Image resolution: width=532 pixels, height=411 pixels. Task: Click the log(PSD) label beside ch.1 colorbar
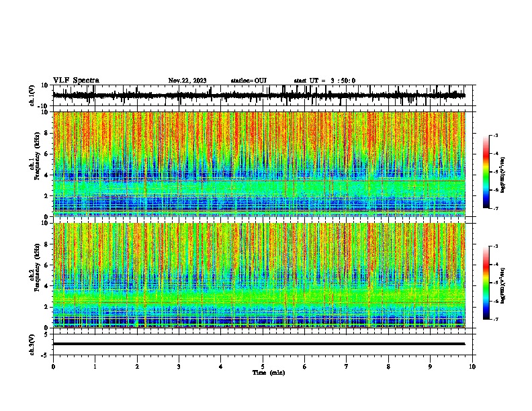pos(503,175)
